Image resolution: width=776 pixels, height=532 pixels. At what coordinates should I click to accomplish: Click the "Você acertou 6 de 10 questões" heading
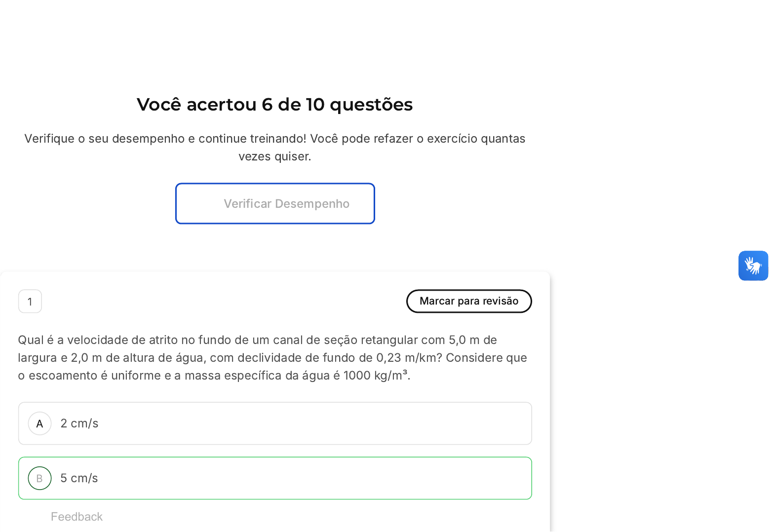[x=274, y=105]
